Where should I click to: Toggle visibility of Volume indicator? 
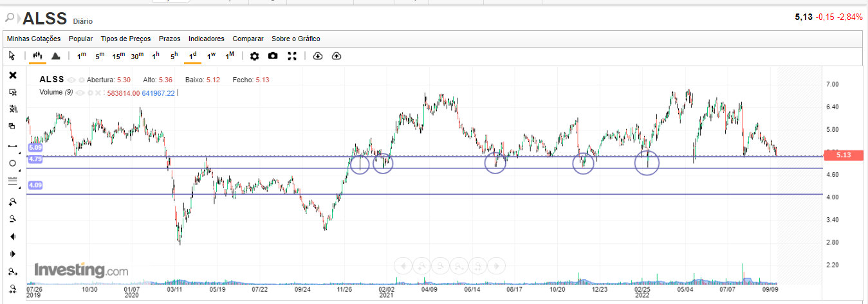coord(79,93)
